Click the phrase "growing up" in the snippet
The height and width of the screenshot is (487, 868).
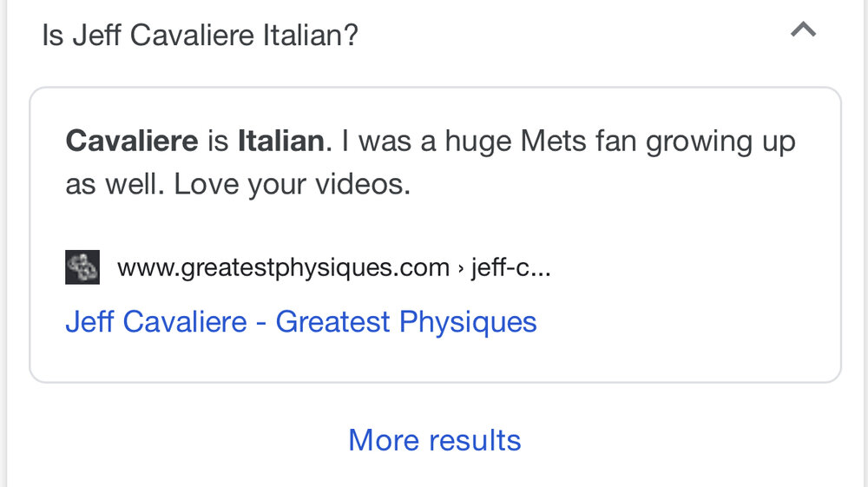[x=720, y=141]
